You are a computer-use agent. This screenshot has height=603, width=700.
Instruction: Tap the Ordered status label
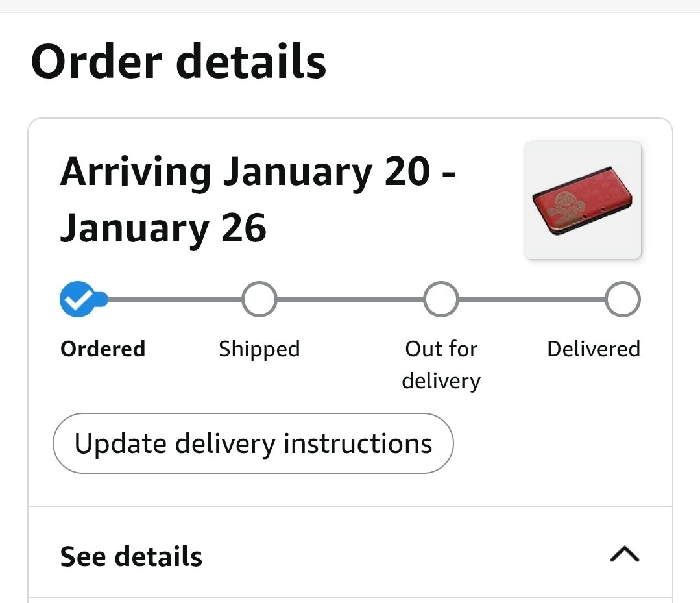coord(103,349)
